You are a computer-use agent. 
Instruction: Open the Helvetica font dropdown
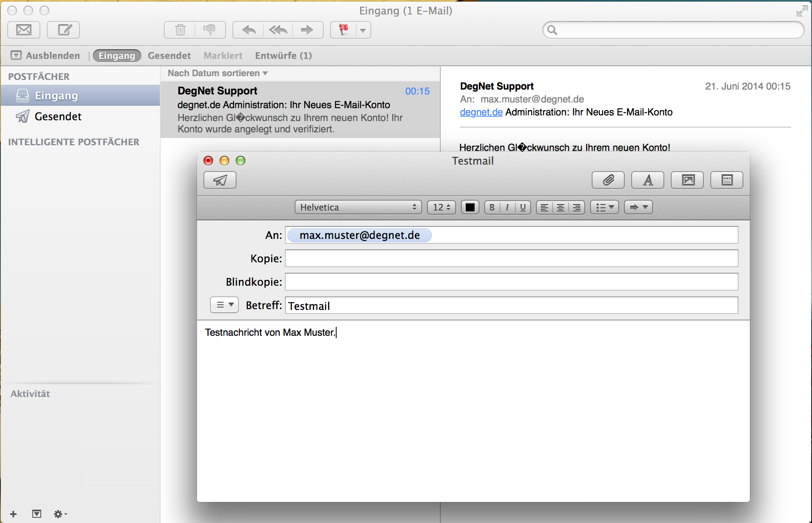(x=358, y=207)
